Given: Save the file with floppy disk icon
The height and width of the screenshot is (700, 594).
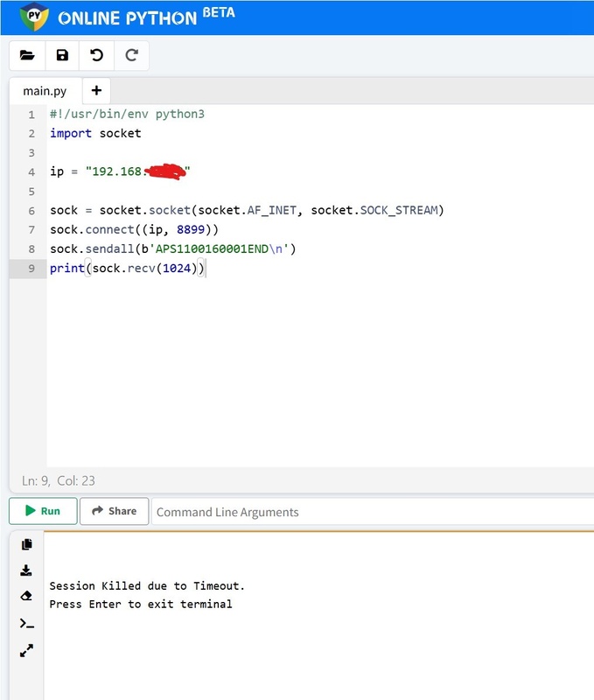Looking at the screenshot, I should [62, 55].
